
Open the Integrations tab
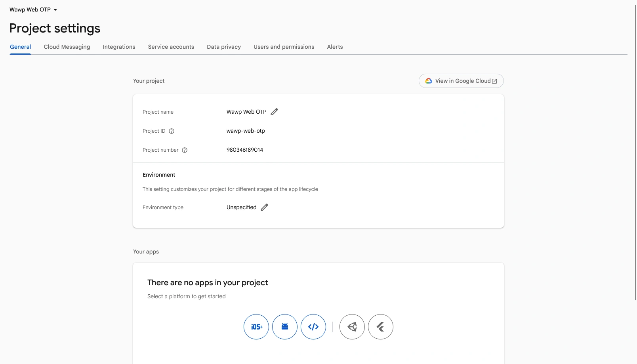tap(119, 47)
